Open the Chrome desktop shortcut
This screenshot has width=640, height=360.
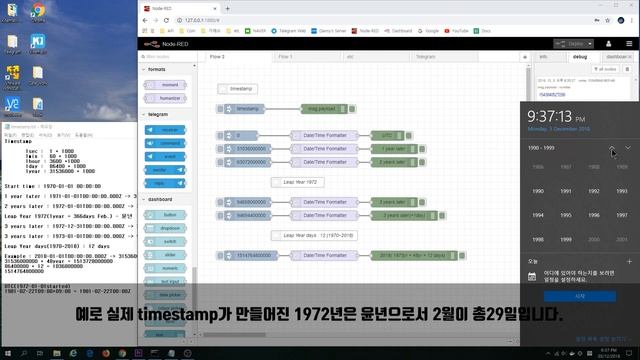click(38, 12)
